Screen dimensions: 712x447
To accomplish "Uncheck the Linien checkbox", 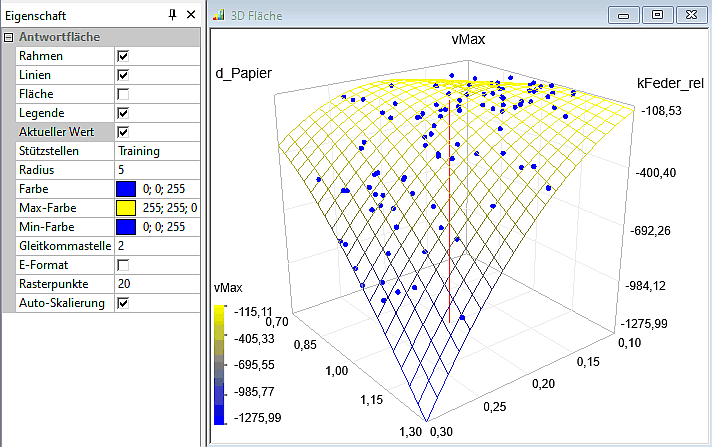I will 123,75.
